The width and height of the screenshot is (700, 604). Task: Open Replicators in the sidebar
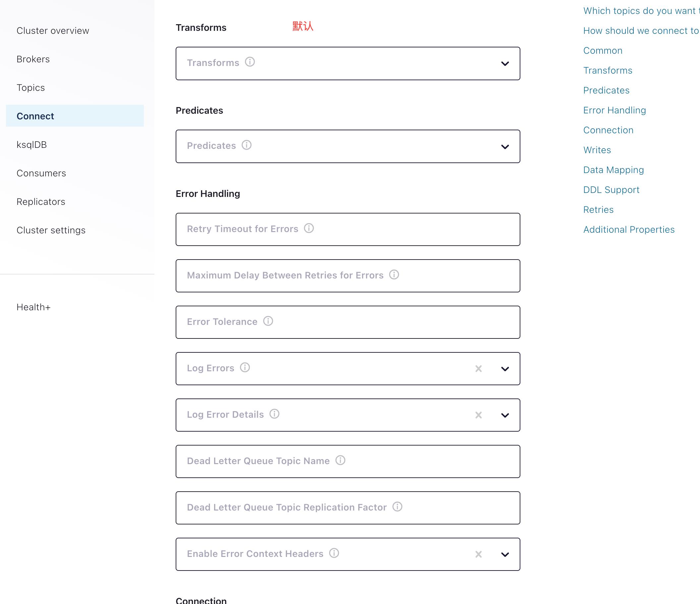(41, 202)
